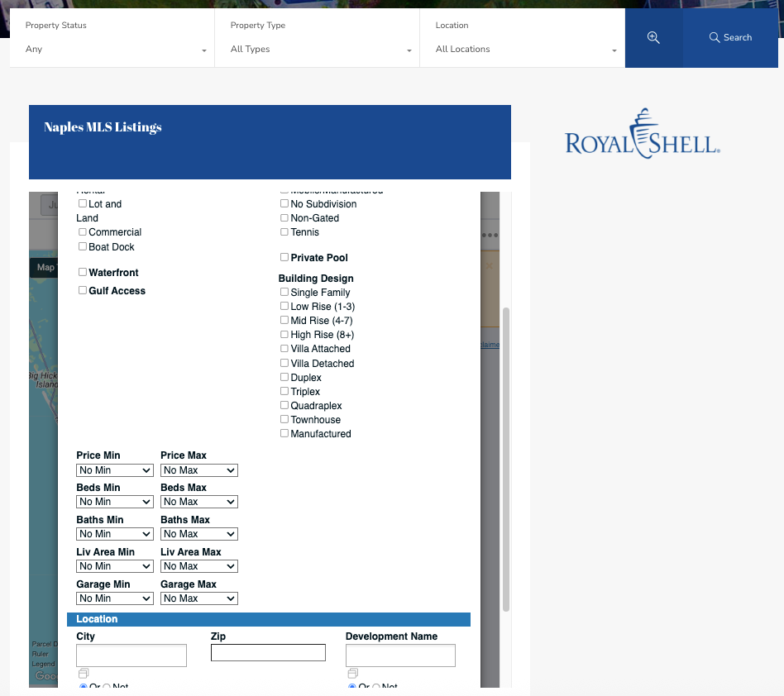Check the High Rise (8+) checkbox
784x696 pixels.
284,334
